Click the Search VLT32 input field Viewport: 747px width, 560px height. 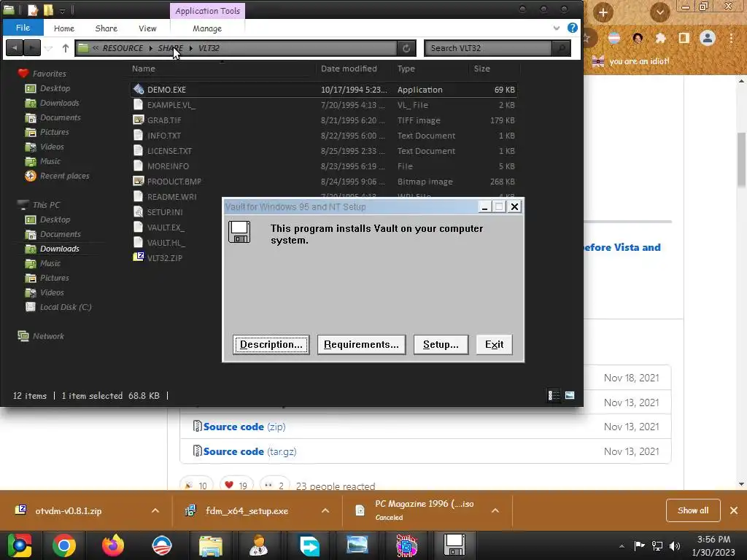pos(488,48)
